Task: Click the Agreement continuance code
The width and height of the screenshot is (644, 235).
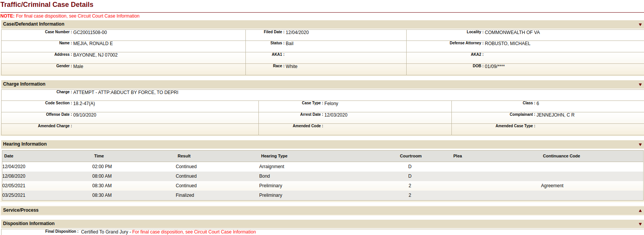Action: tap(552, 186)
